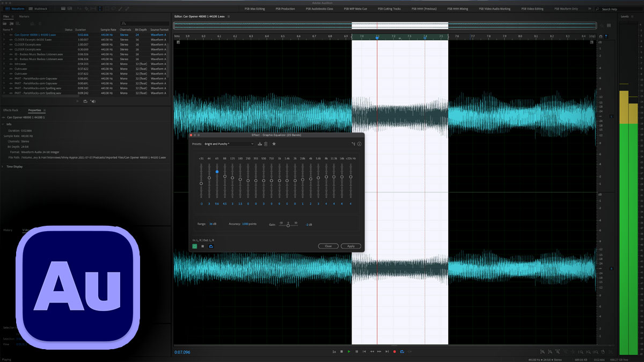This screenshot has width=644, height=362.
Task: Open editor panel menu next to file name
Action: [229, 17]
